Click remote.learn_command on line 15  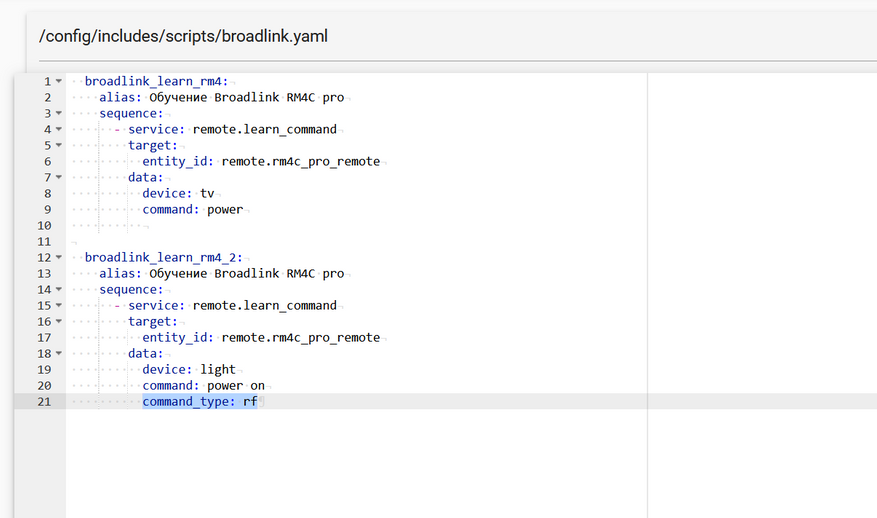point(265,306)
